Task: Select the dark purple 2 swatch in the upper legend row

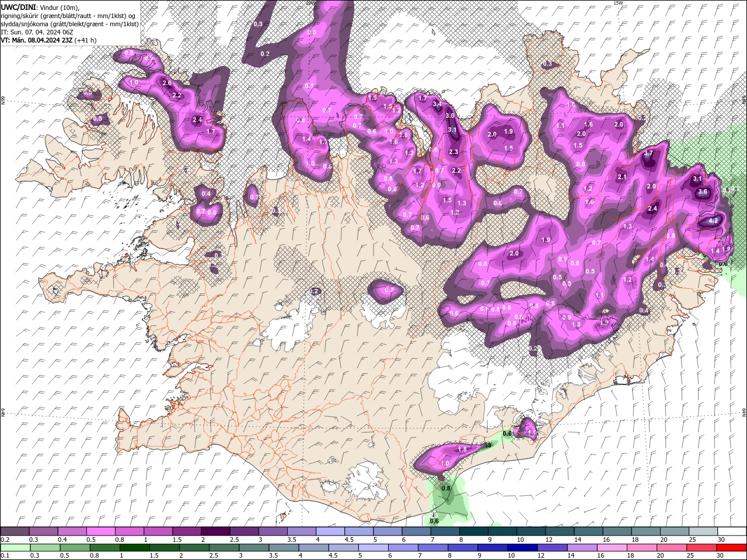Action: (215, 531)
